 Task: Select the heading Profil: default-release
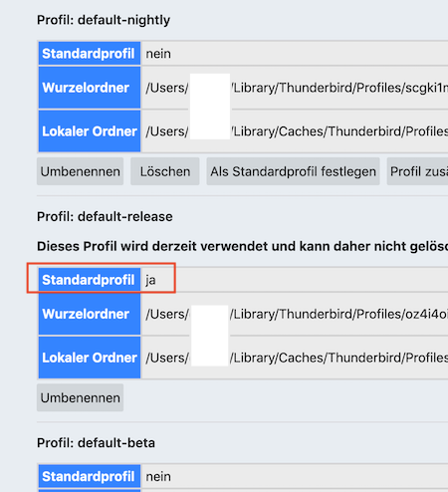point(105,217)
